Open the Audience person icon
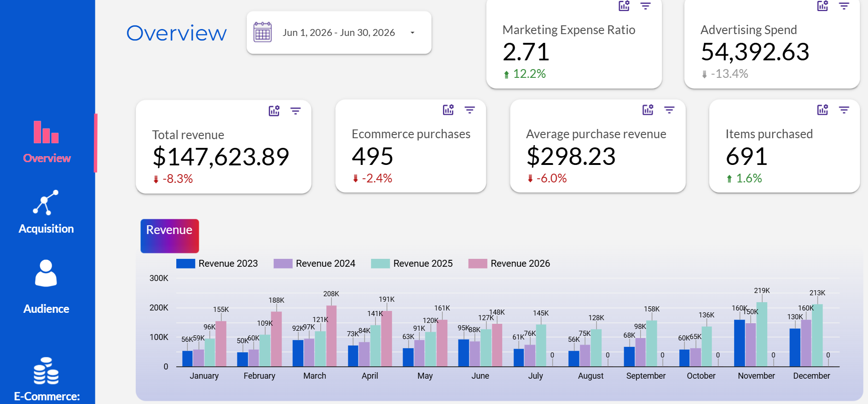 point(46,273)
